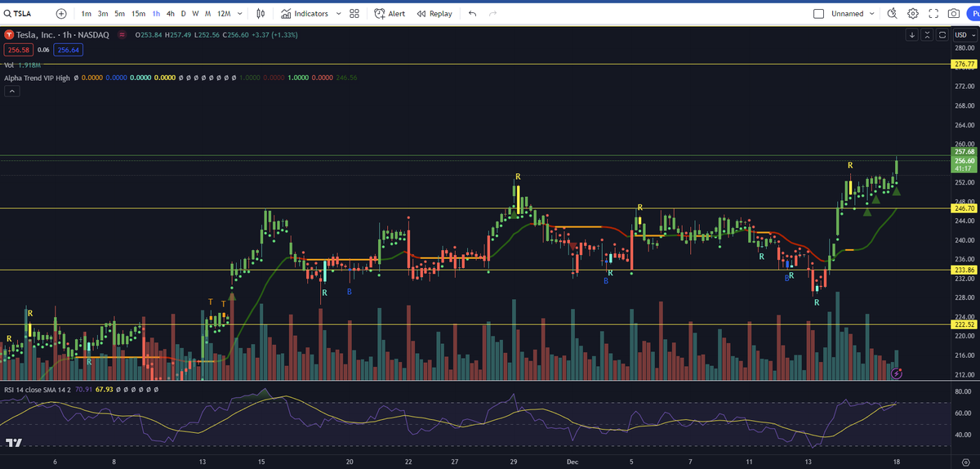The height and width of the screenshot is (469, 980).
Task: Click the 257.68 green price label
Action: click(964, 152)
